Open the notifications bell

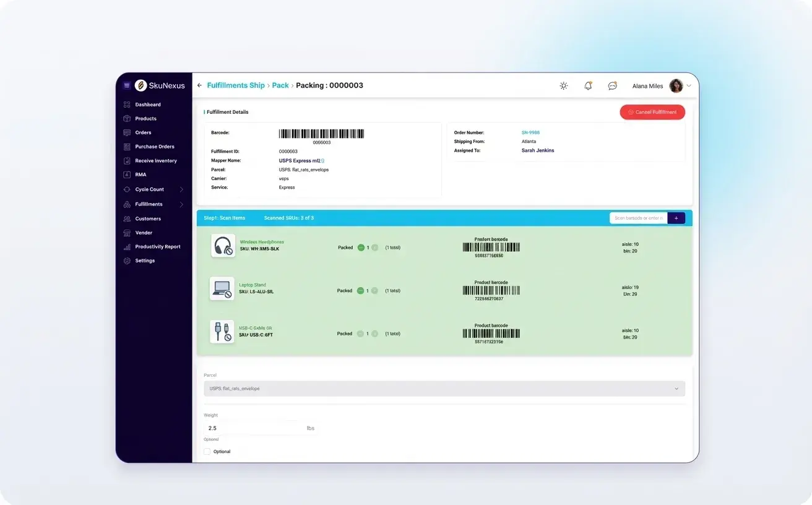click(587, 86)
